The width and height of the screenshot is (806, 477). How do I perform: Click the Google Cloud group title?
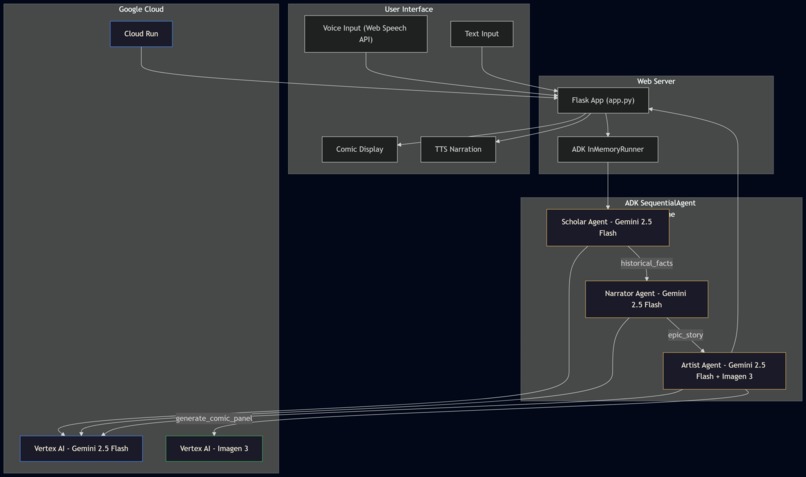(x=141, y=9)
